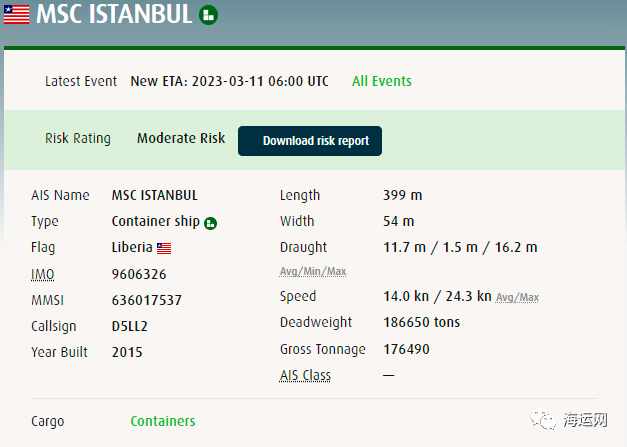
Task: Open the Containers cargo link
Action: 163,421
